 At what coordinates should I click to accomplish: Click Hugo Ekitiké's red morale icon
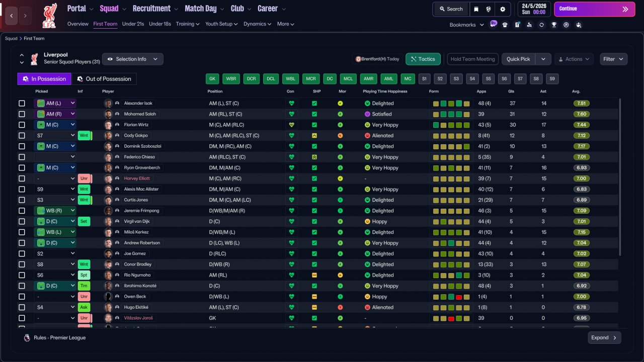(x=340, y=307)
